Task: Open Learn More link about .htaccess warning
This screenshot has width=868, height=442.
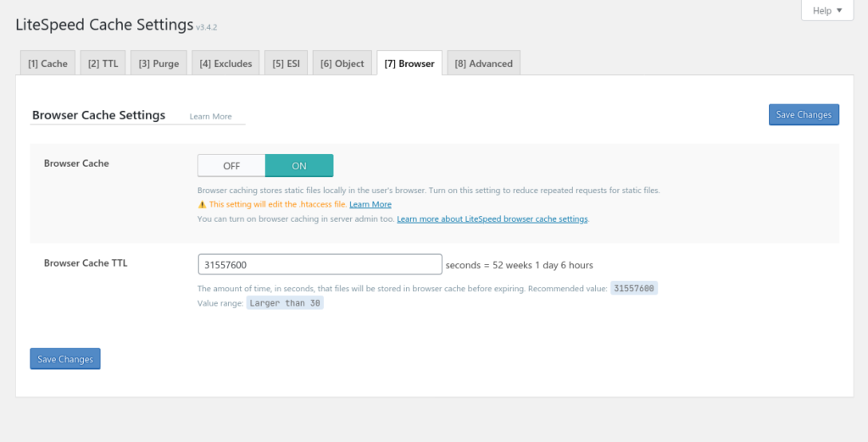Action: 370,204
